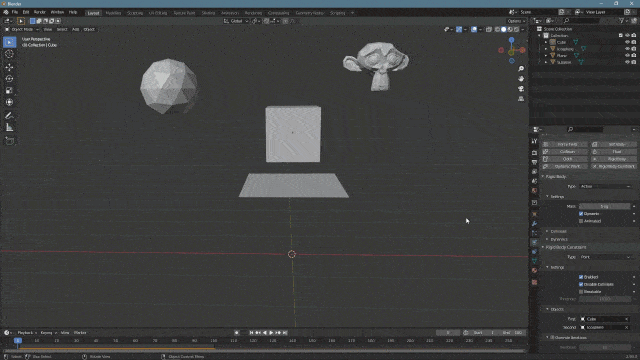Open the Modifier wrench properties tab
Screen dimensions: 640x360
(534, 223)
